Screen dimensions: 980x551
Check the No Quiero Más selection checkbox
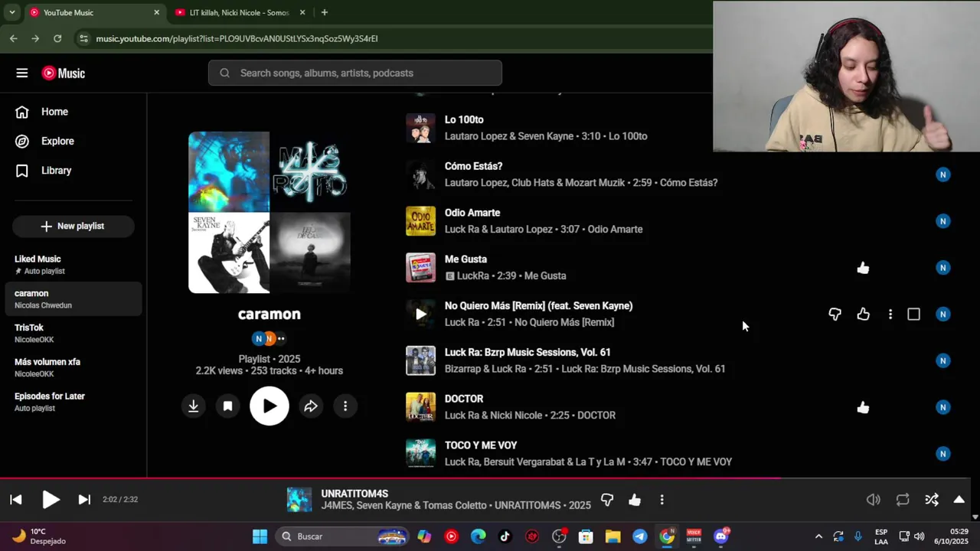(x=913, y=314)
